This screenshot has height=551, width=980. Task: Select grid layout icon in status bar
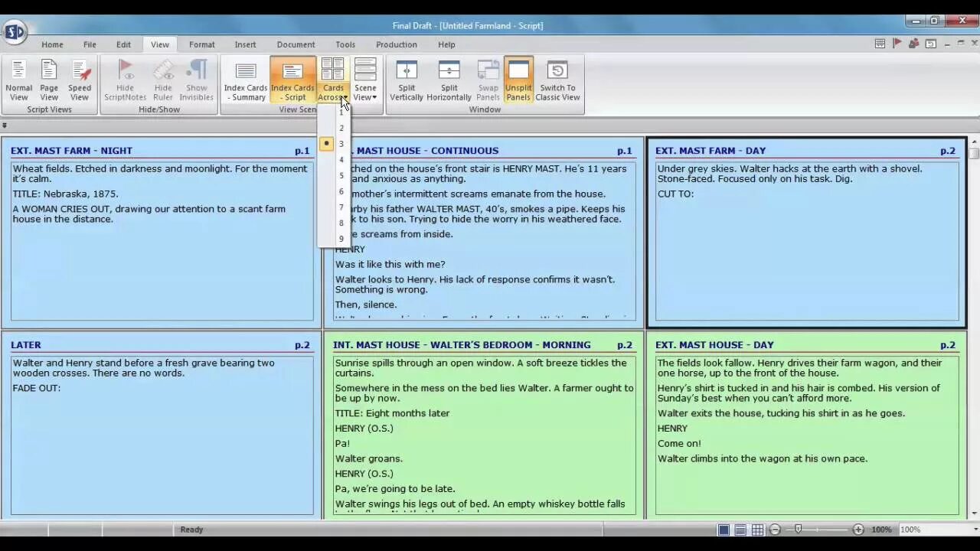click(x=757, y=530)
